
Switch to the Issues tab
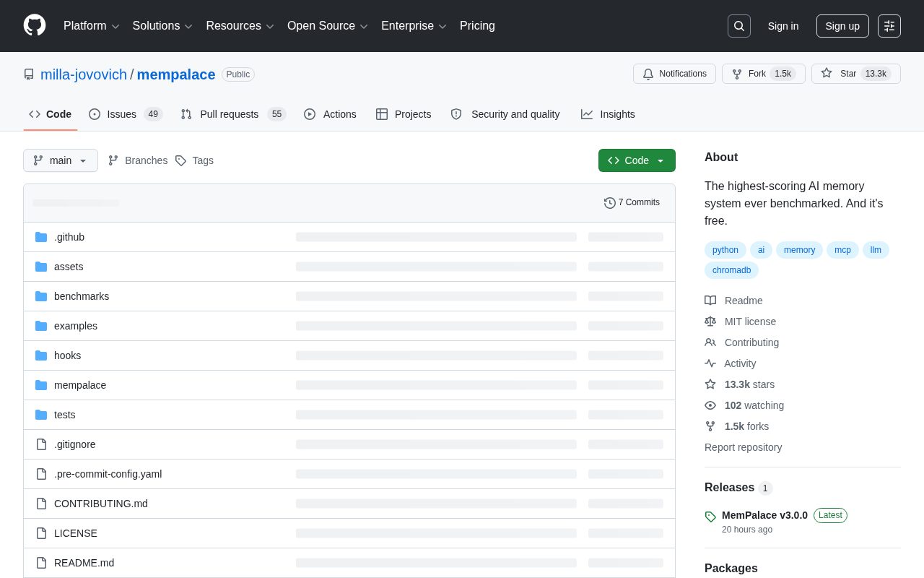coord(126,114)
